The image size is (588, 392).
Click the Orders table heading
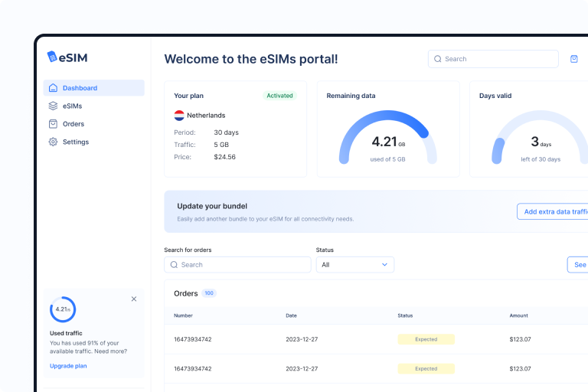185,293
